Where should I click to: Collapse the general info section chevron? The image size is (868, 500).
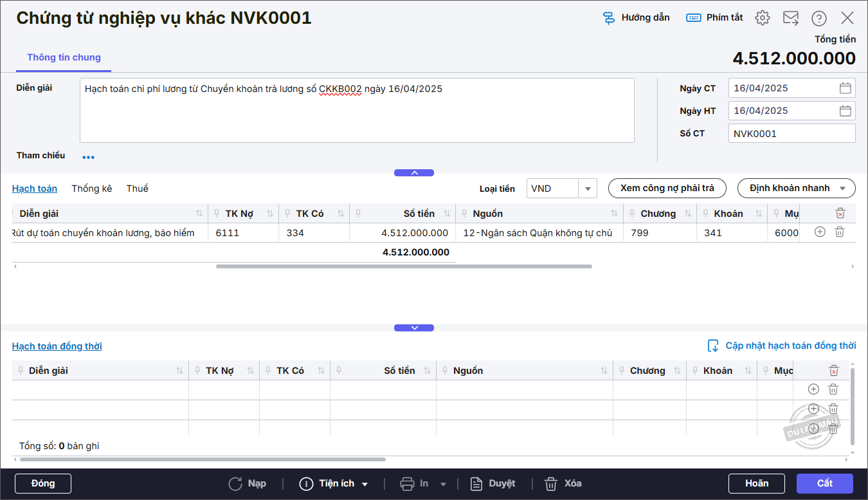pyautogui.click(x=414, y=172)
